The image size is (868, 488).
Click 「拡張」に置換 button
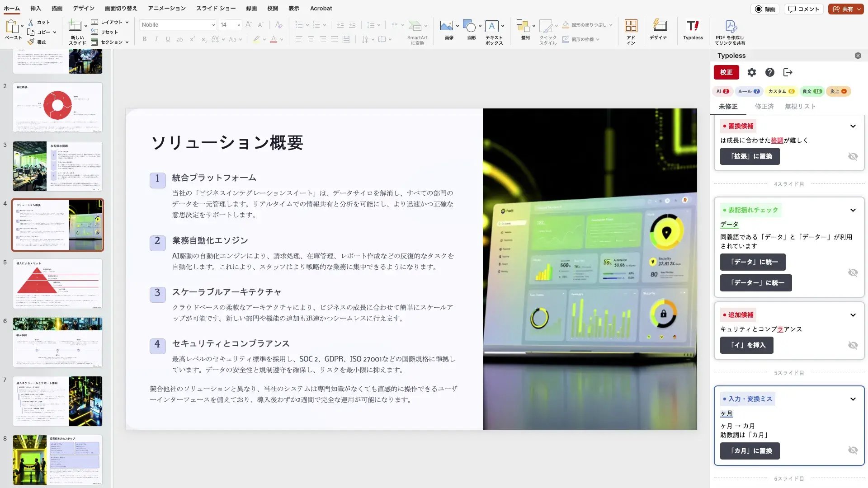tap(750, 156)
